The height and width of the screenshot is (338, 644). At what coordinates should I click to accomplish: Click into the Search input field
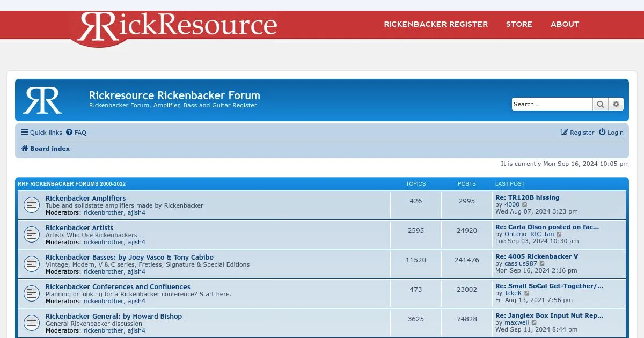point(552,104)
